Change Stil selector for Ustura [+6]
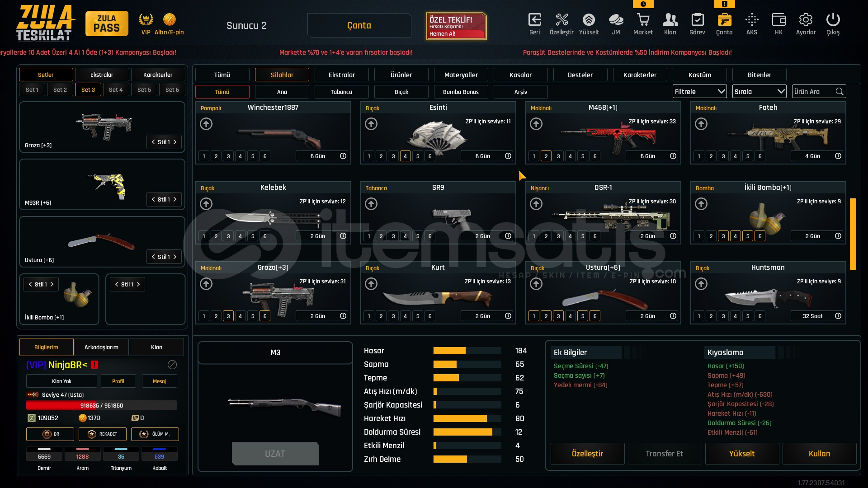The width and height of the screenshot is (868, 488). (164, 257)
